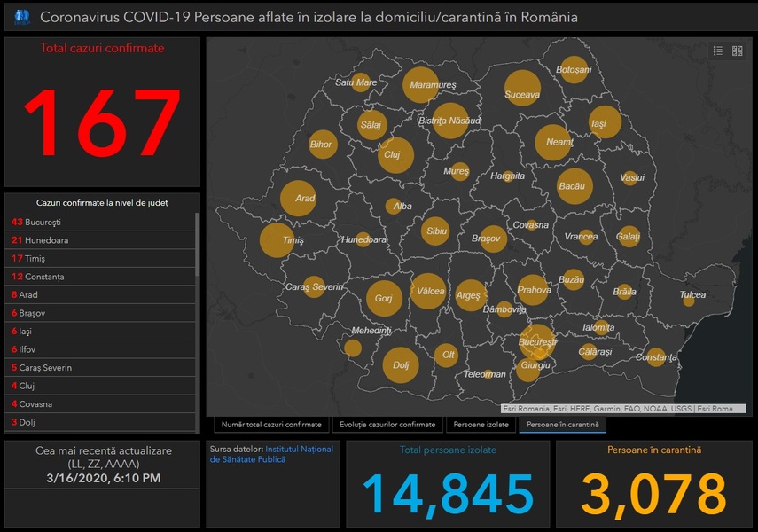Select the Bacău circle on the map
This screenshot has height=532, width=758.
point(574,186)
